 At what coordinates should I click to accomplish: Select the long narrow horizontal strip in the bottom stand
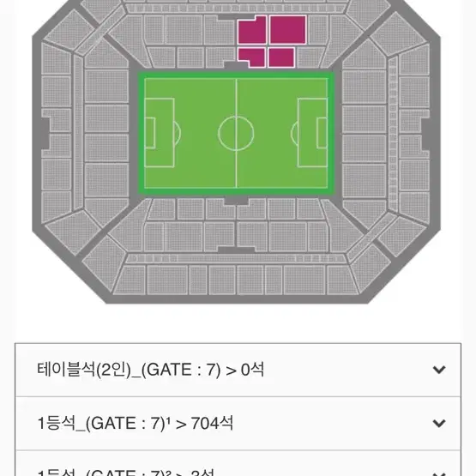point(236,259)
